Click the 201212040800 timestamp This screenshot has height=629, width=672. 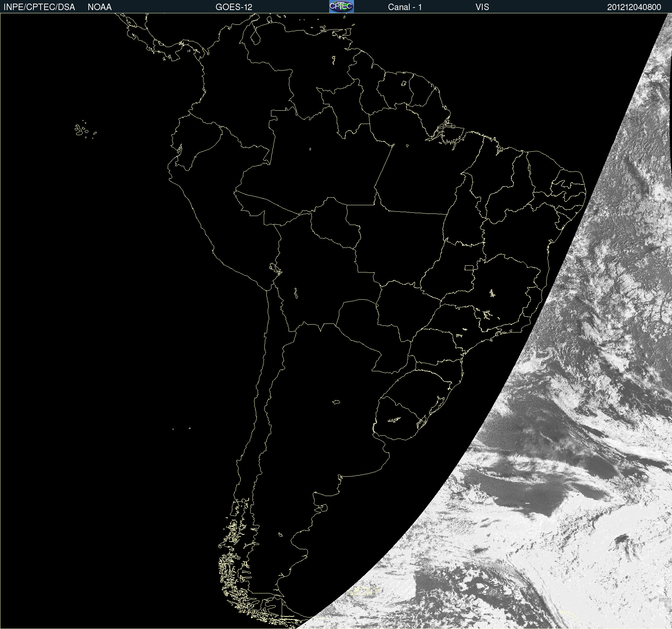[x=634, y=7]
